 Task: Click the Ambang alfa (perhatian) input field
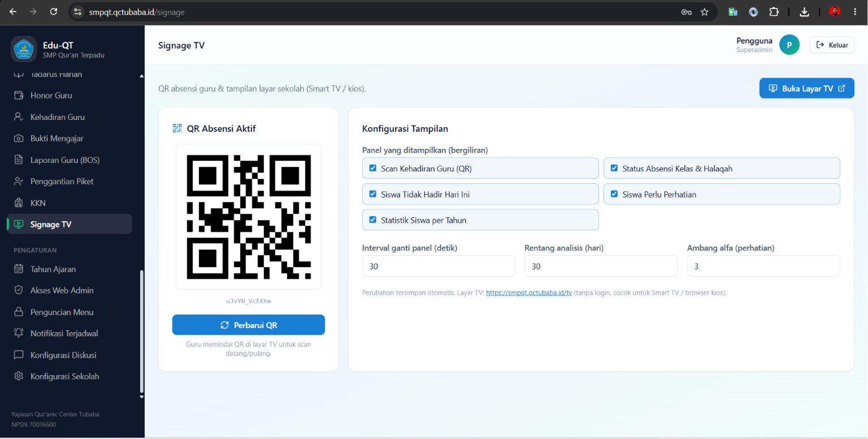763,266
